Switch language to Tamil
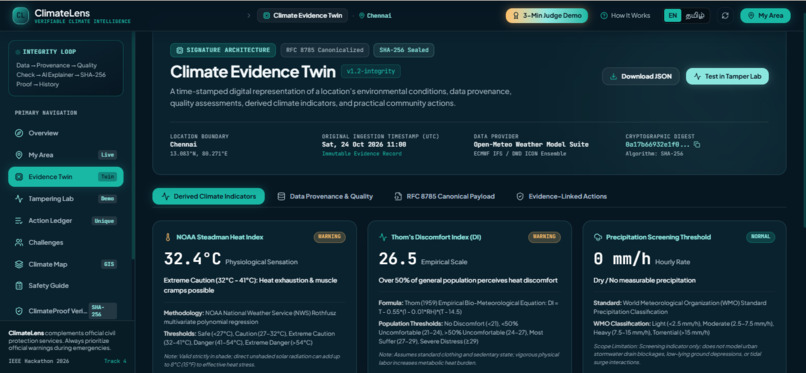 [695, 15]
